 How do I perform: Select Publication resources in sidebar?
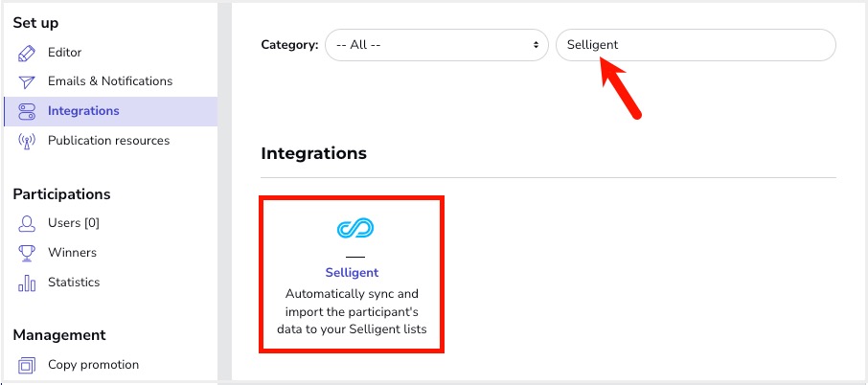pyautogui.click(x=108, y=141)
